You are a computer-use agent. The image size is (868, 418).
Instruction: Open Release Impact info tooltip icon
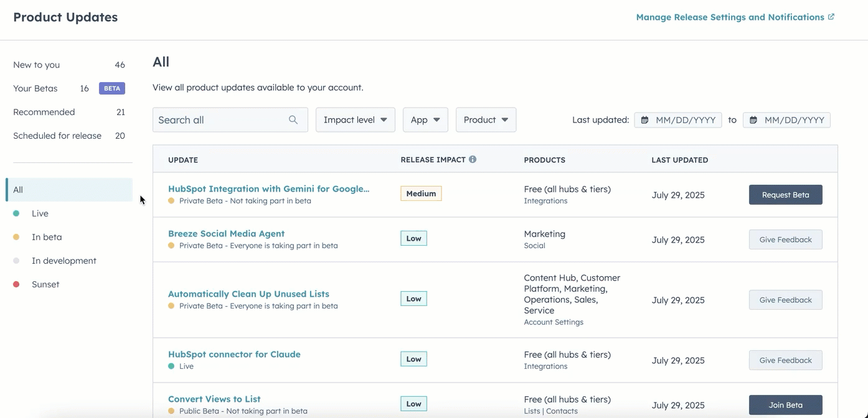coord(473,159)
